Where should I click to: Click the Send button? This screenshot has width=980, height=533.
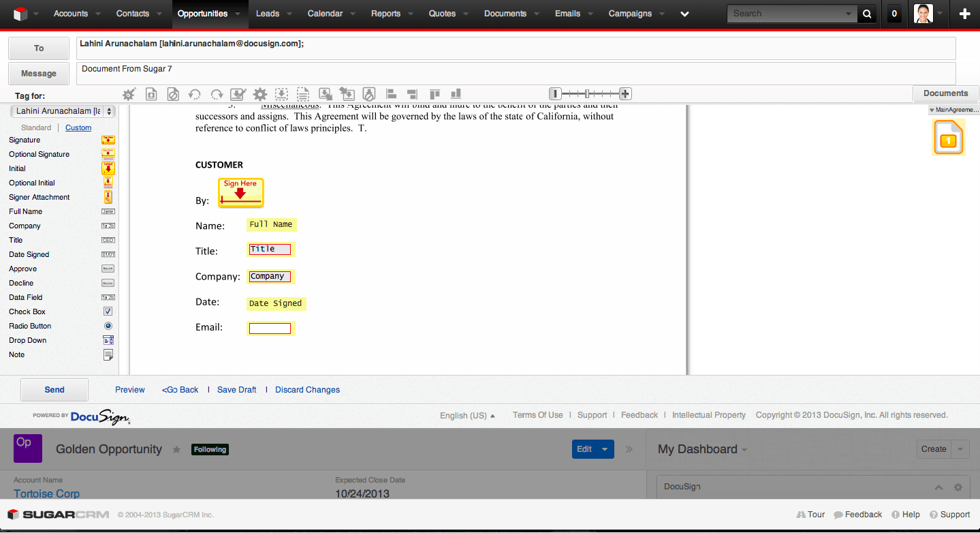(54, 390)
